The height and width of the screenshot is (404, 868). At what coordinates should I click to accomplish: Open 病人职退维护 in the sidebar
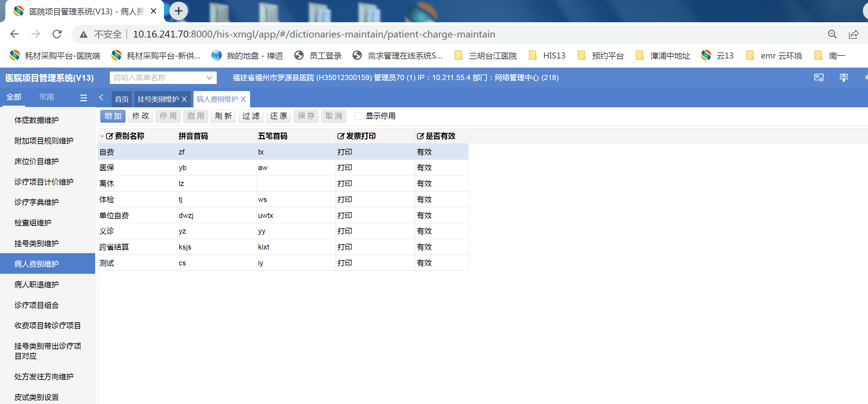click(36, 284)
